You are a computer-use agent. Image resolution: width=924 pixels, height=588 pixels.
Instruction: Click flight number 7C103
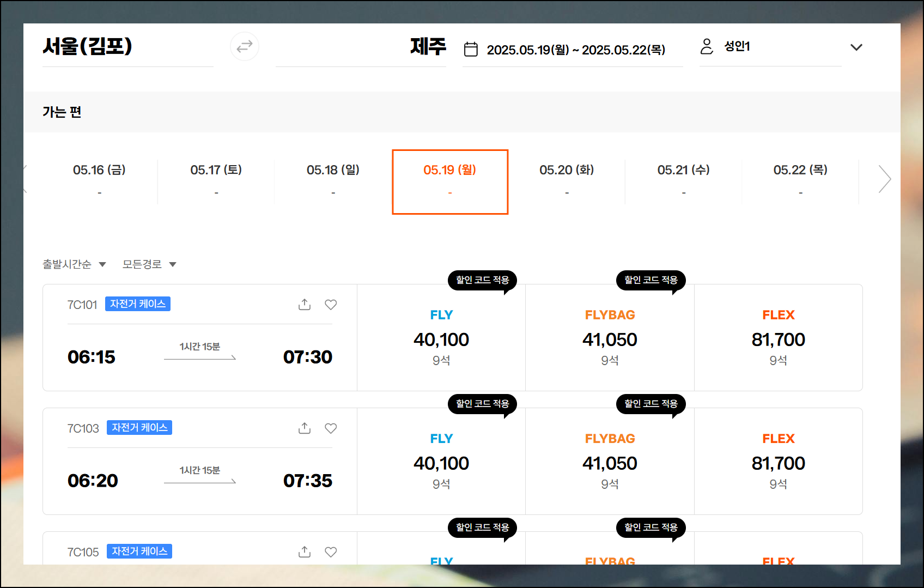click(x=83, y=428)
